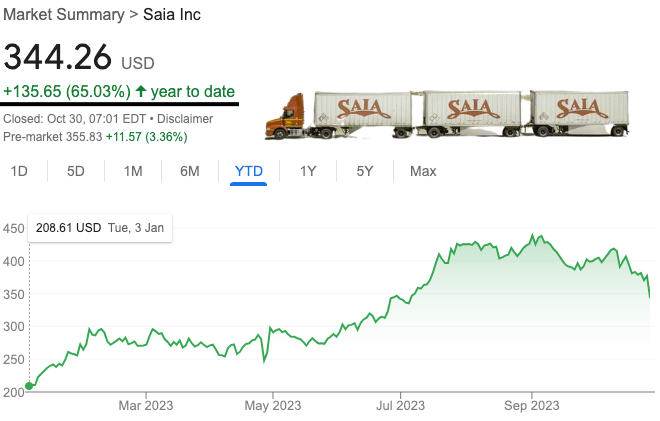The image size is (660, 421).
Task: Click the pre-market 355.83 price text
Action: click(85, 135)
